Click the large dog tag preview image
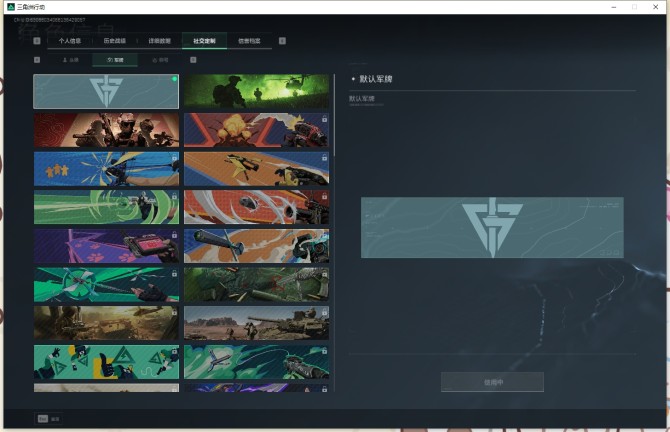This screenshot has width=670, height=432. pyautogui.click(x=492, y=227)
